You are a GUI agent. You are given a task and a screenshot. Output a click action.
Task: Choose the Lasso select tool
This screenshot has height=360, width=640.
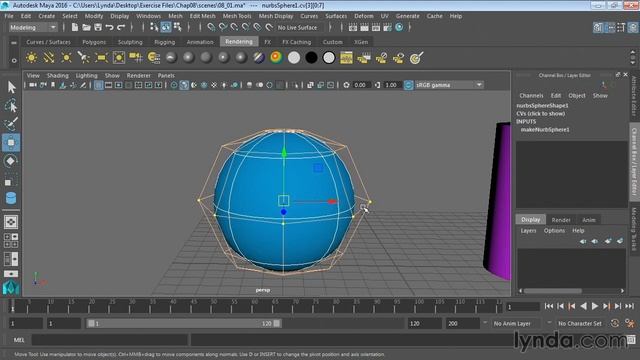[x=11, y=105]
